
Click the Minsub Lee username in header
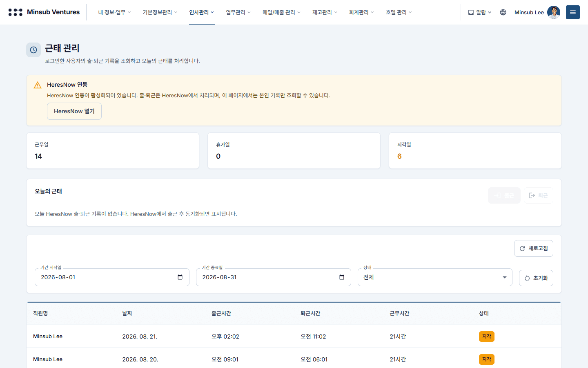coord(529,12)
